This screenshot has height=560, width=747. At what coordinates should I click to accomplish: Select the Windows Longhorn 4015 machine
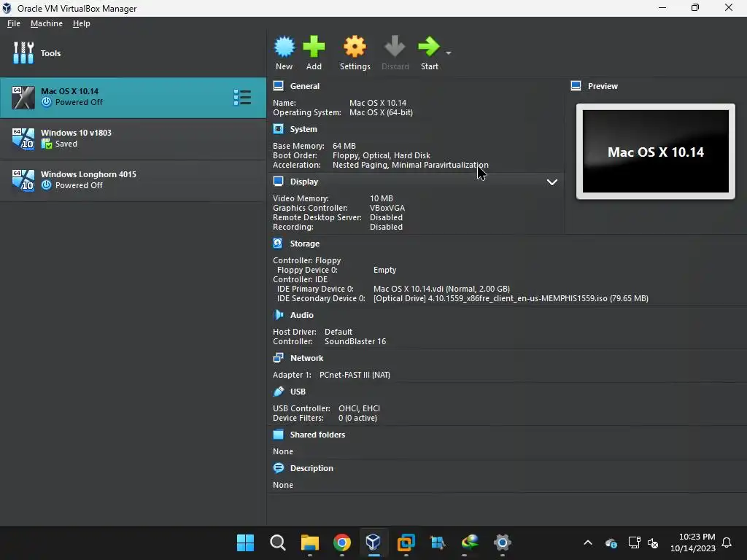[133, 180]
